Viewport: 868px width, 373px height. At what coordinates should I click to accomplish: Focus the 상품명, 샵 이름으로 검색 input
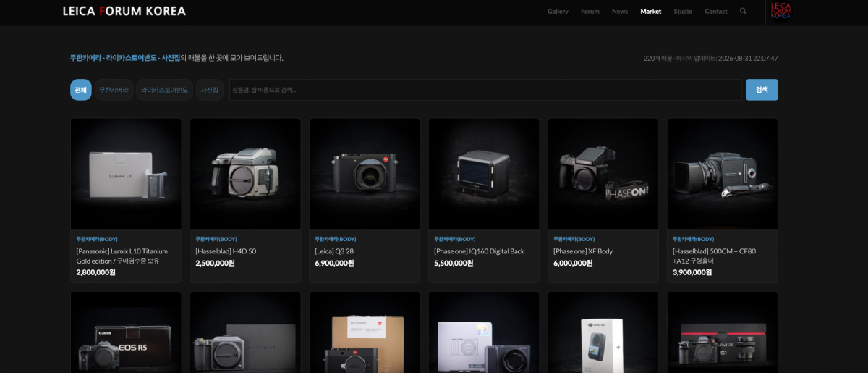point(485,90)
